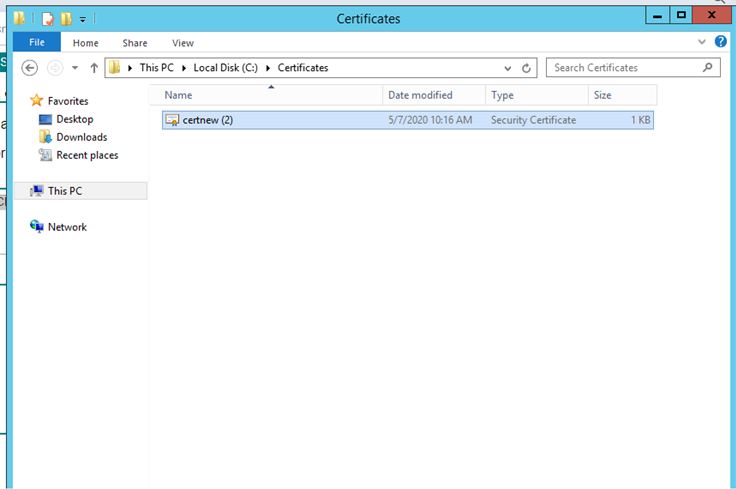Expand the arrow before This PC breadcrumb
736x489 pixels.
pos(130,68)
